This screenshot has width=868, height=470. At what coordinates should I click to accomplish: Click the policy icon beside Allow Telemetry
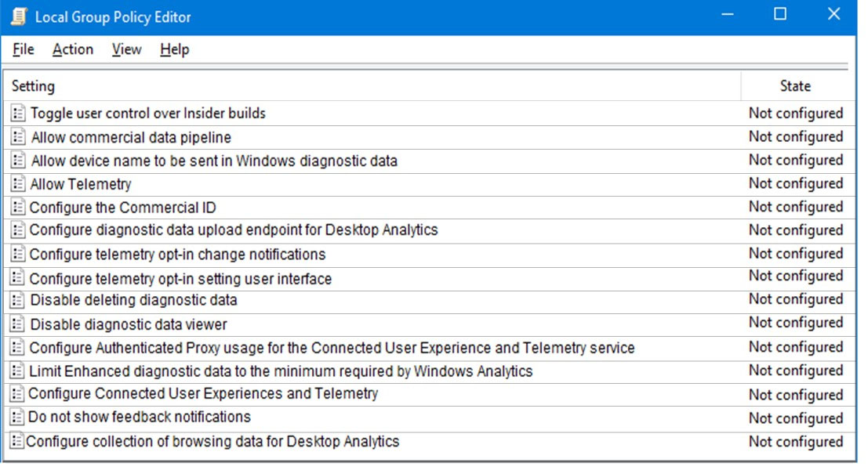[18, 183]
